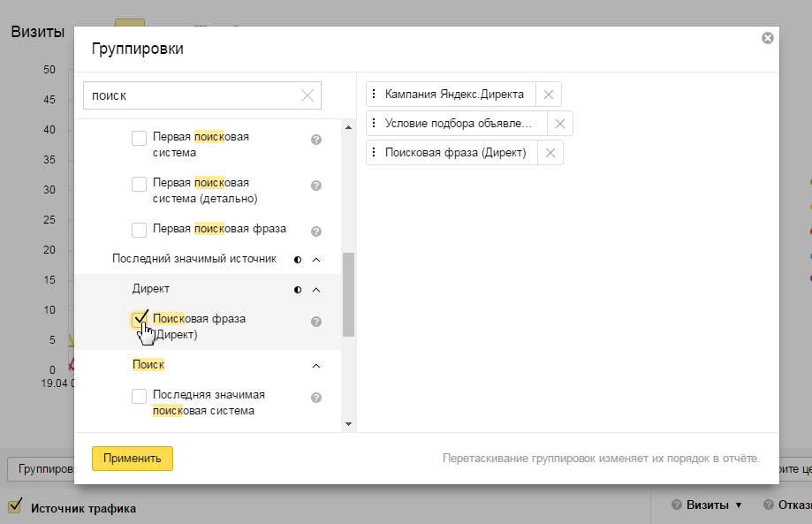Collapse the Поиск subsection chevron
Image resolution: width=812 pixels, height=524 pixels.
click(316, 366)
